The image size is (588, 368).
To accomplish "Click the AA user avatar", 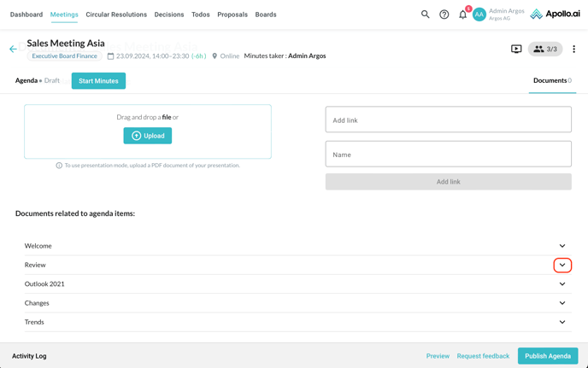I will click(x=479, y=15).
